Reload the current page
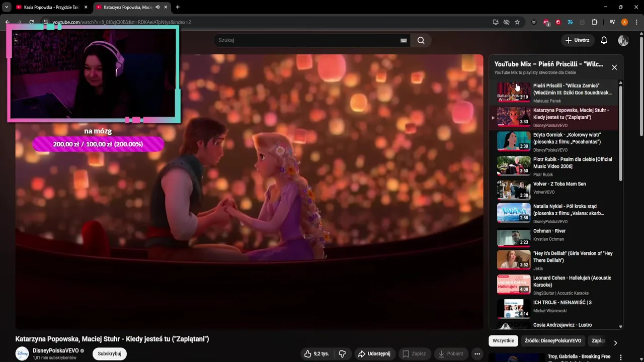The image size is (644, 362). 31,22
